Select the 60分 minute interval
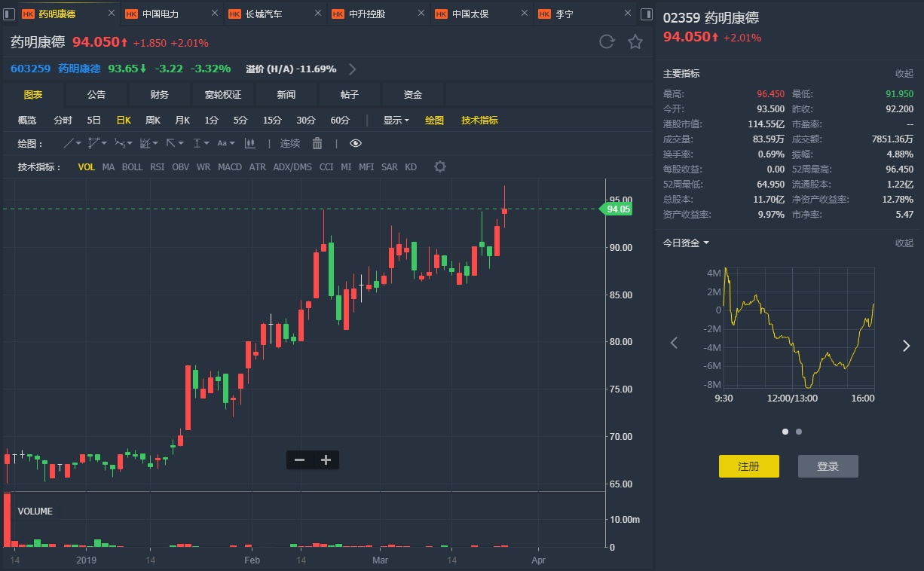 [x=340, y=121]
